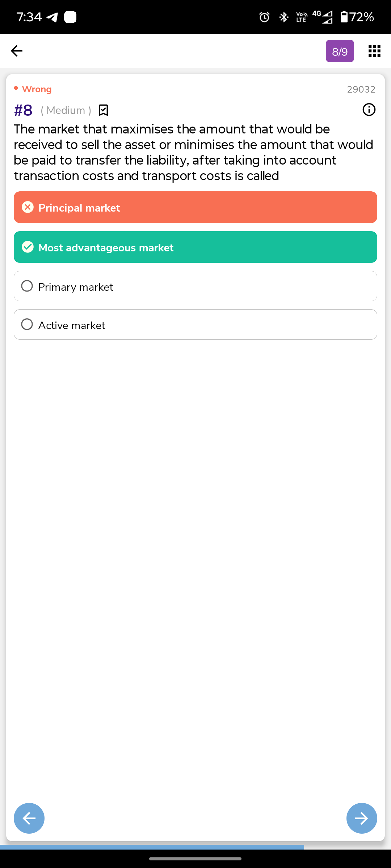The image size is (391, 868).
Task: Choose the Most advantageous market option
Action: coord(195,247)
